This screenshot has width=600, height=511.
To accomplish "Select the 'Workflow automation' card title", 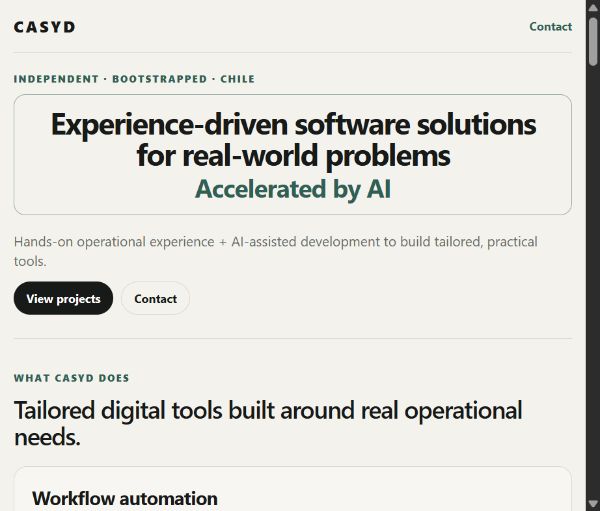I will click(x=125, y=498).
